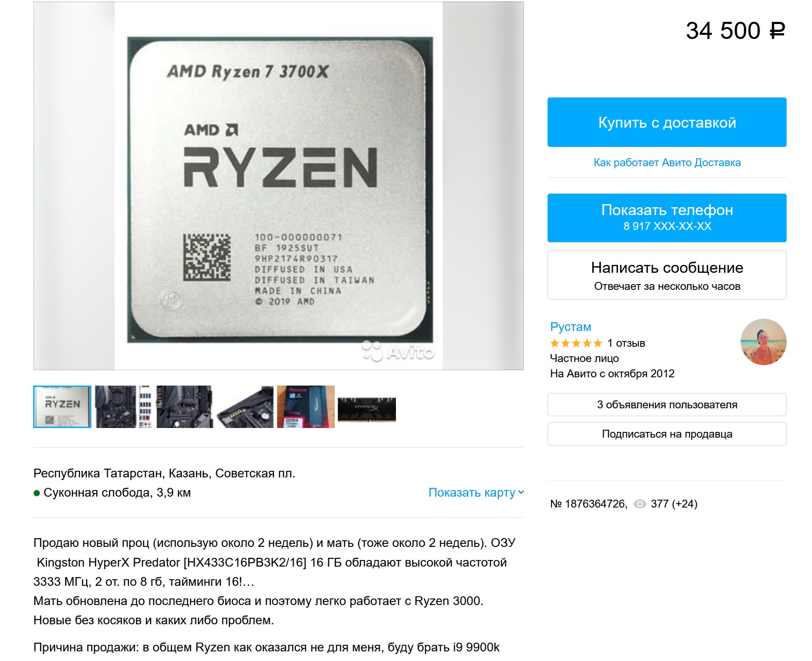Reveal number with Показать телефон button

667,218
